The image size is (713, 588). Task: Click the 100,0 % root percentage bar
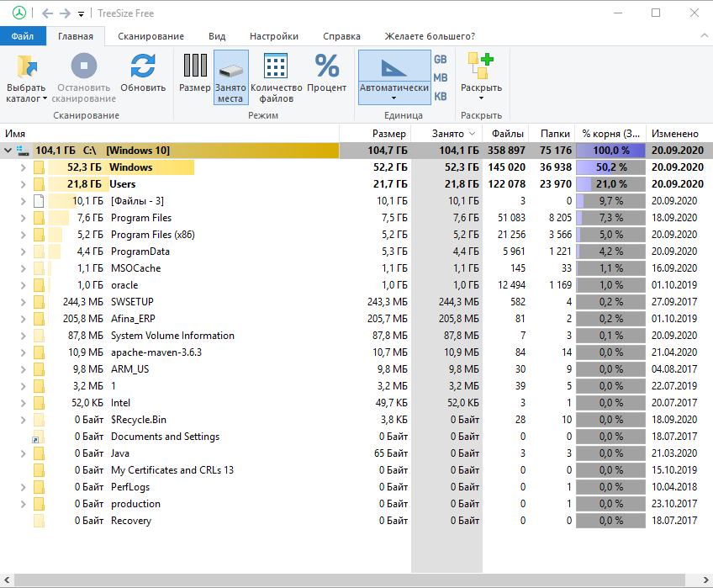coord(610,151)
